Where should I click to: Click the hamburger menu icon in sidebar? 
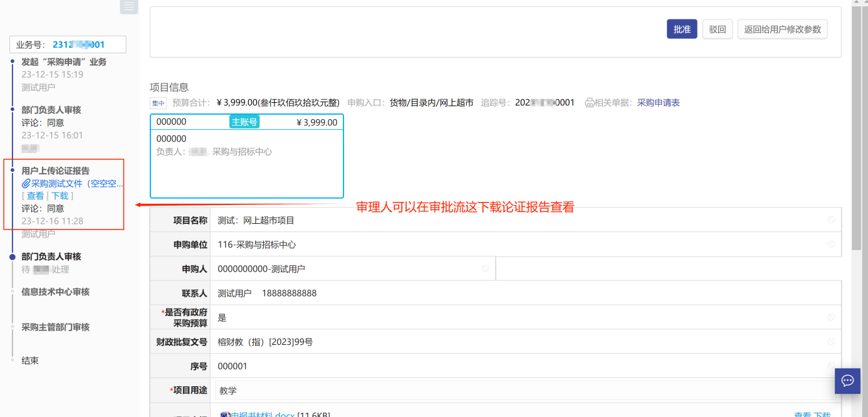coord(129,6)
